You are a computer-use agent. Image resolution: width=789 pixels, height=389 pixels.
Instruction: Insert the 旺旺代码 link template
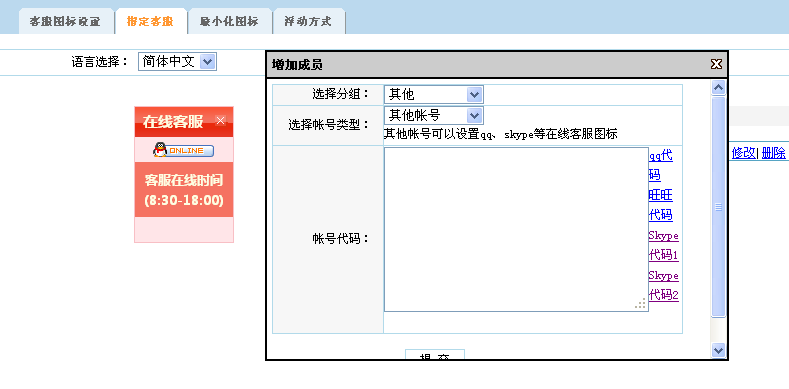(661, 205)
